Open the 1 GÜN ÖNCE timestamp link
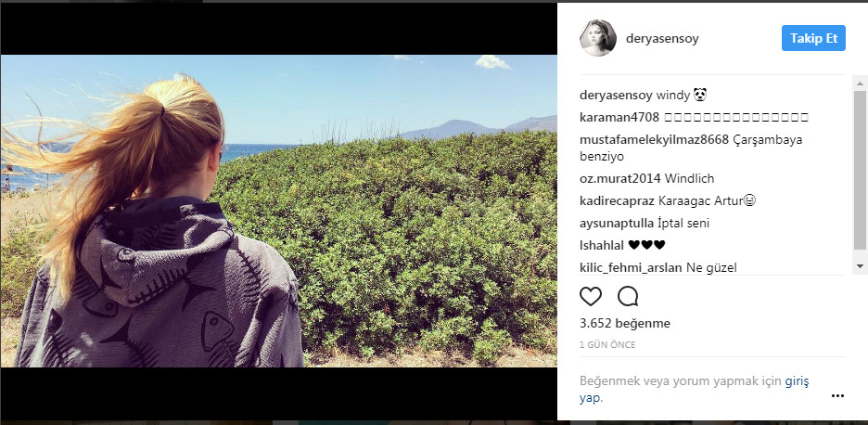868x425 pixels. click(x=607, y=344)
